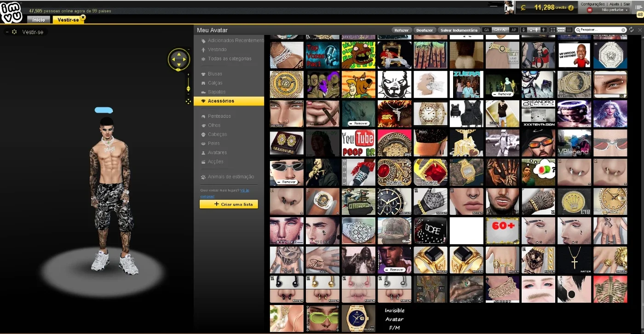Select the blue dial gold watch item
Image resolution: width=644 pixels, height=334 pixels.
pyautogui.click(x=358, y=318)
